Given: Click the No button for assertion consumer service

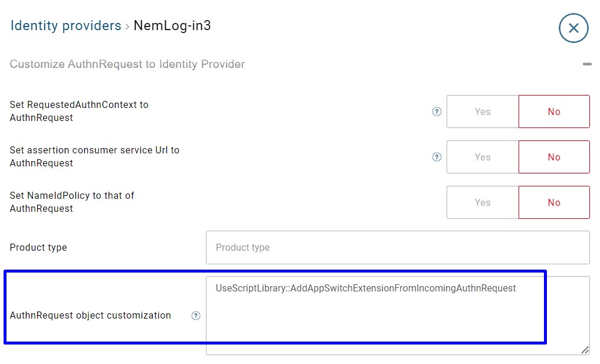Looking at the screenshot, I should pyautogui.click(x=553, y=157).
